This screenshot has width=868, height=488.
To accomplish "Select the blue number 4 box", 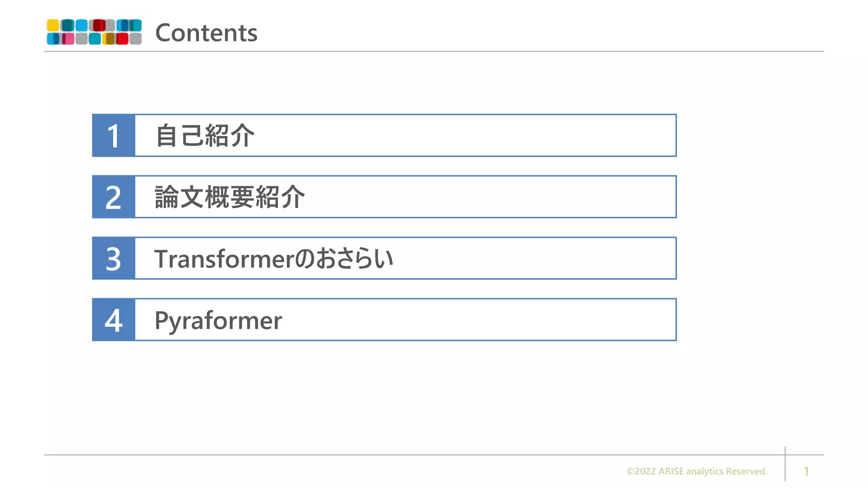I will pyautogui.click(x=114, y=320).
